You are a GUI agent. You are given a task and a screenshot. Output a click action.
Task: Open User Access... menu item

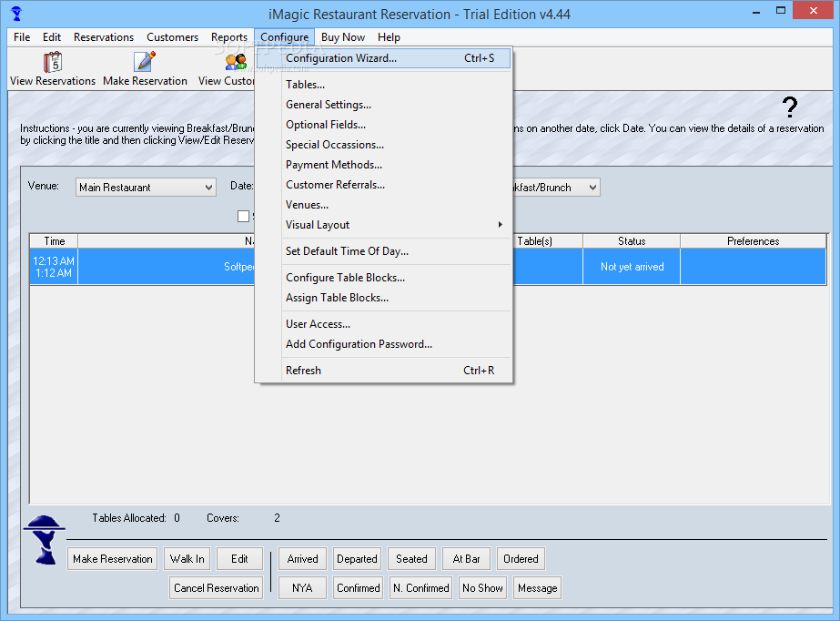383,324
